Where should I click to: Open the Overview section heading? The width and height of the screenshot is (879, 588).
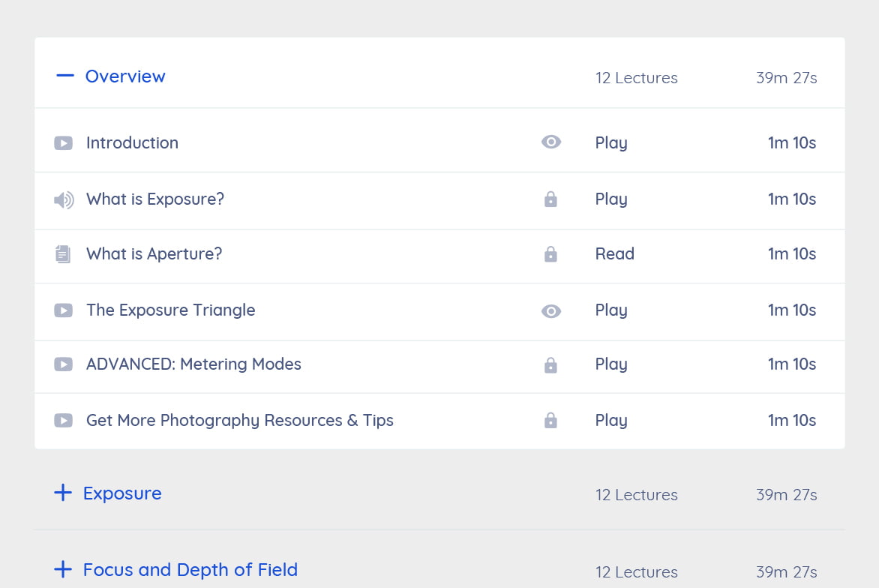click(x=125, y=76)
